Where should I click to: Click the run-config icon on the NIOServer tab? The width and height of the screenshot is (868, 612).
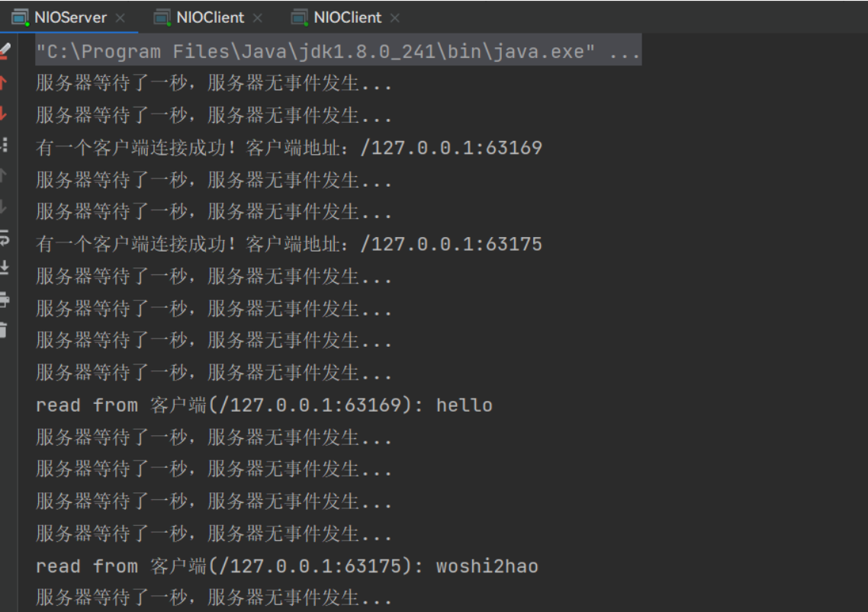(x=21, y=18)
